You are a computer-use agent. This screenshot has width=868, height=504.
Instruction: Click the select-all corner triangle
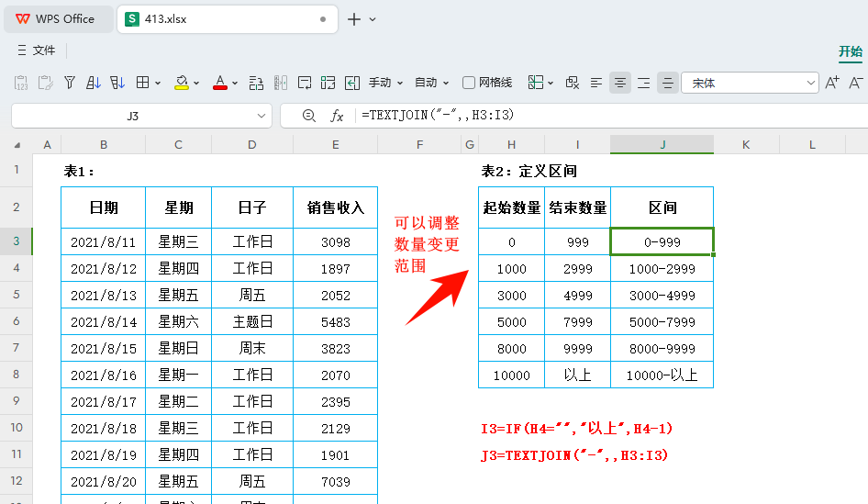[x=17, y=145]
